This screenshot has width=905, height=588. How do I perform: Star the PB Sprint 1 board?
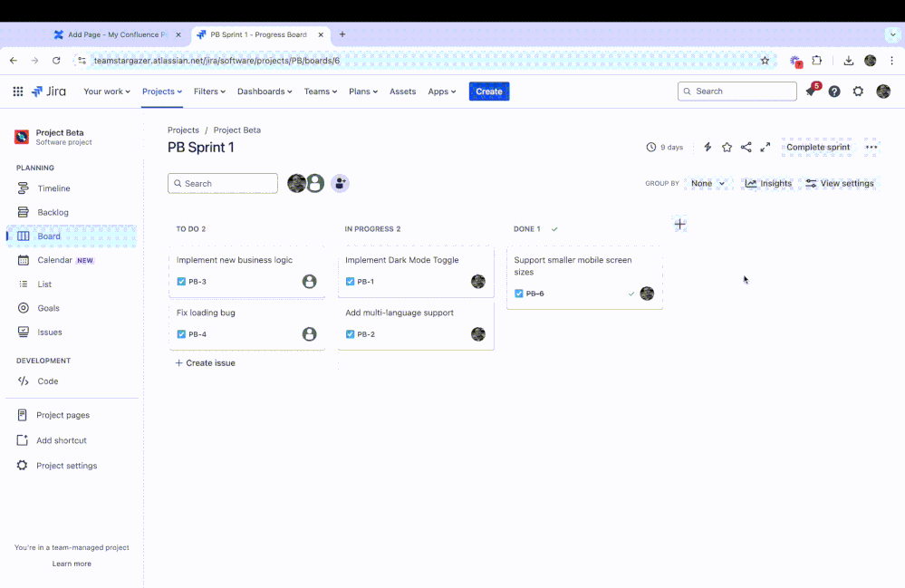(727, 147)
